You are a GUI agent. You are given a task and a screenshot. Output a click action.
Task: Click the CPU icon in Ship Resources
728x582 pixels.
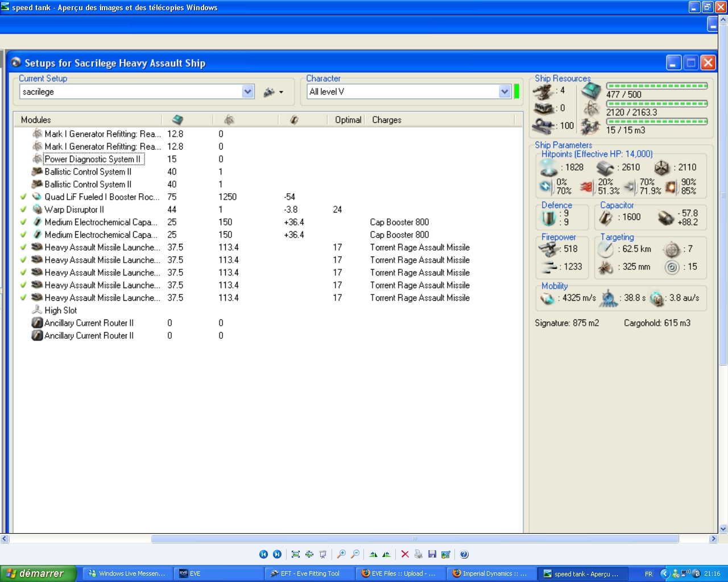point(591,90)
